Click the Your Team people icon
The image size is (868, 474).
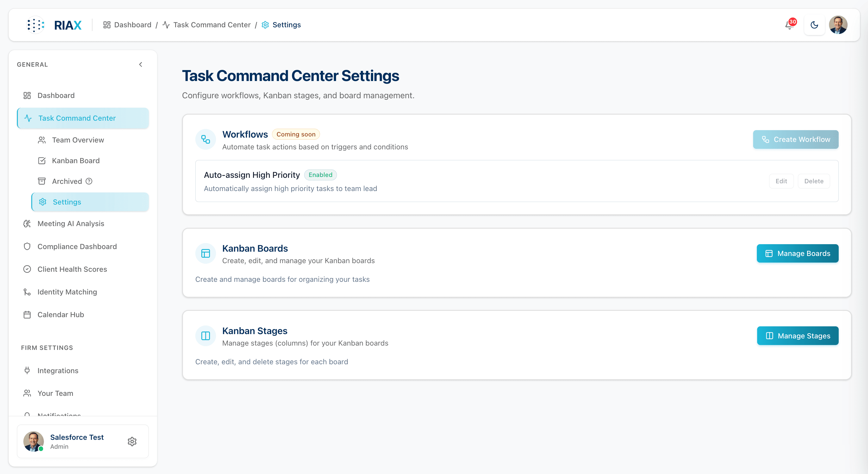pyautogui.click(x=27, y=393)
